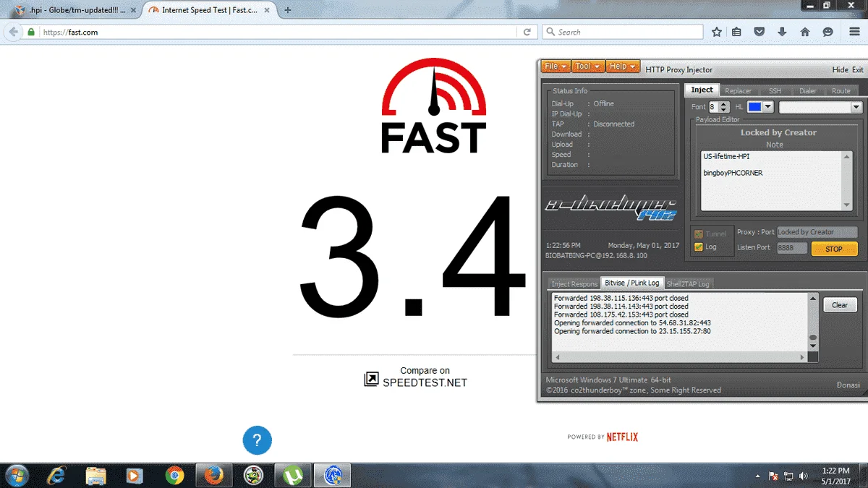Close the .hpi Globe tab

tap(132, 10)
